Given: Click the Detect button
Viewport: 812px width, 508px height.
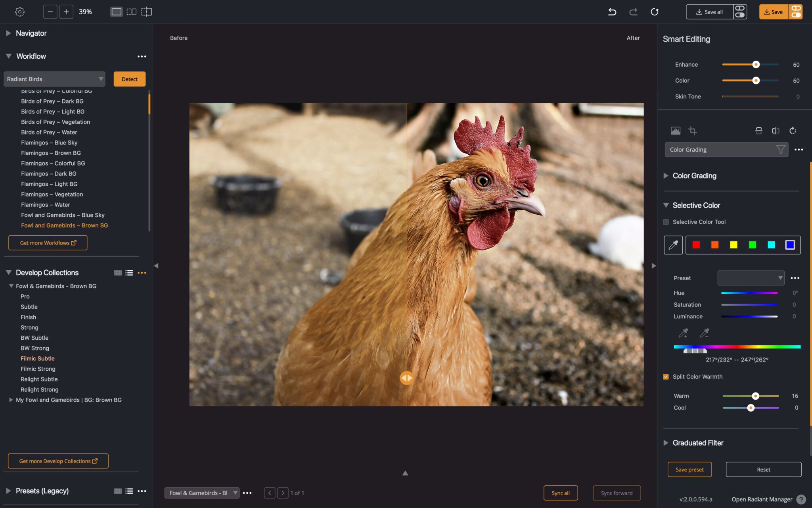Looking at the screenshot, I should pos(129,79).
